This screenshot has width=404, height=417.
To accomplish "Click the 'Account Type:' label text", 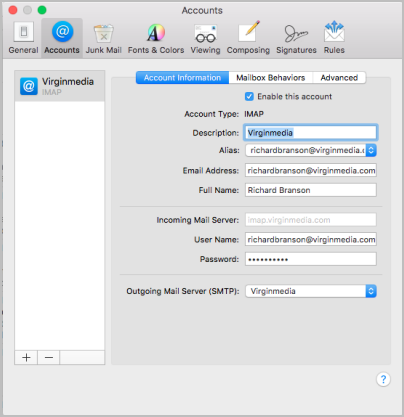I will [212, 114].
